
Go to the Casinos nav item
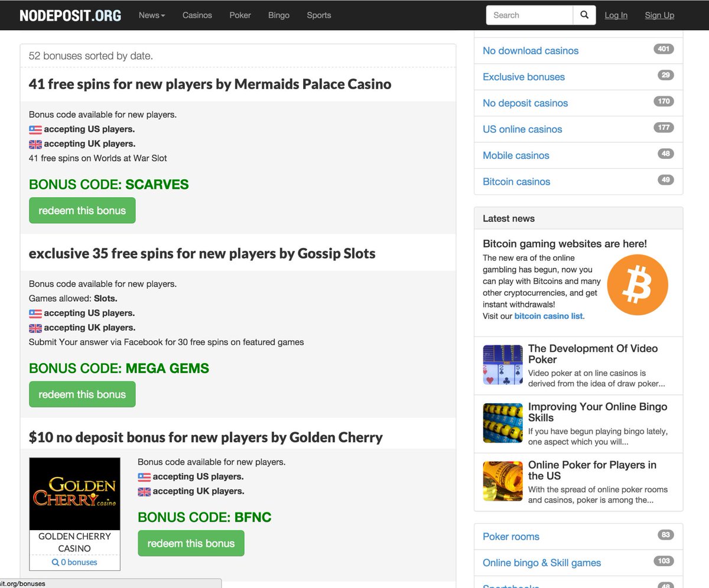coord(197,15)
